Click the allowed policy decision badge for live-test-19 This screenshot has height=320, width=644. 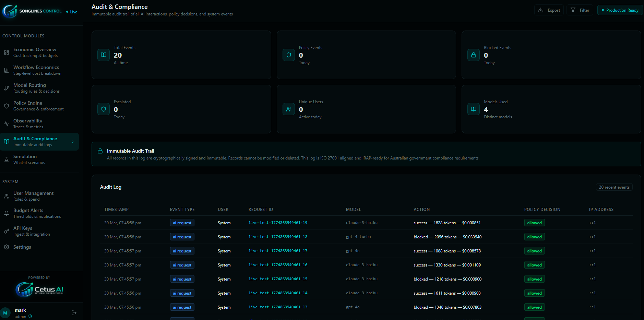coord(534,223)
